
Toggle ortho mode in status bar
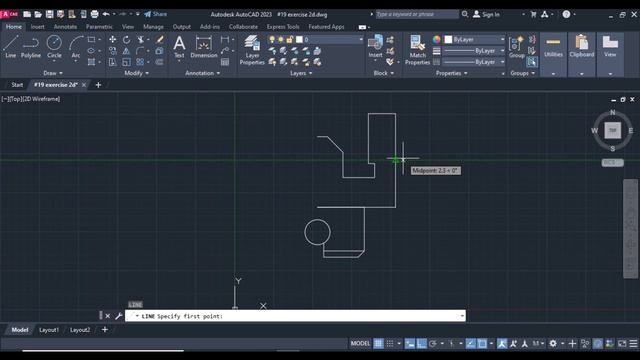pyautogui.click(x=422, y=344)
